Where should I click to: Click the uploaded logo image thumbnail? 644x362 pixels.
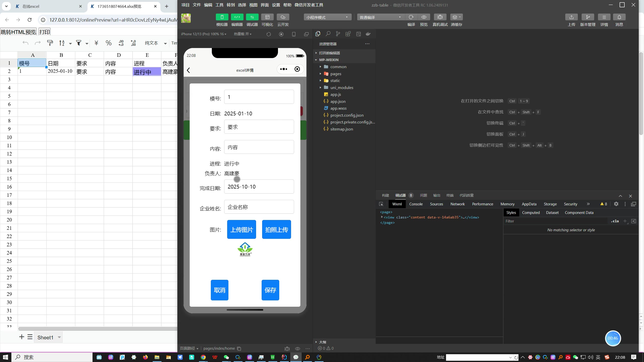(245, 249)
